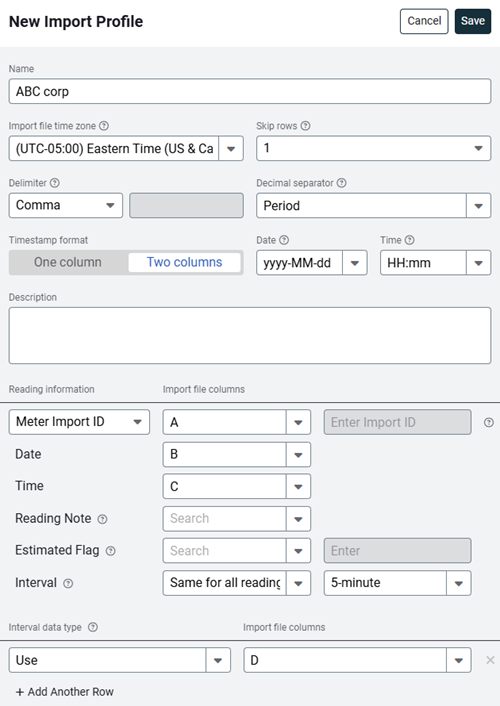Click the Cancel button
The image size is (500, 706).
pos(424,21)
